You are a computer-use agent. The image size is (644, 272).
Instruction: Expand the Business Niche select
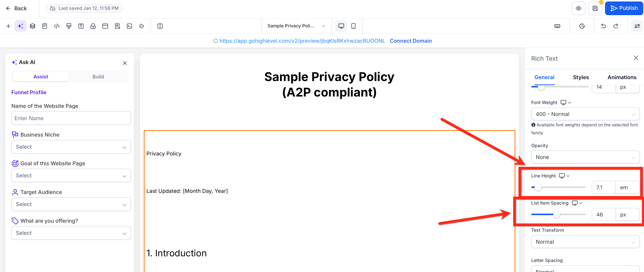71,147
